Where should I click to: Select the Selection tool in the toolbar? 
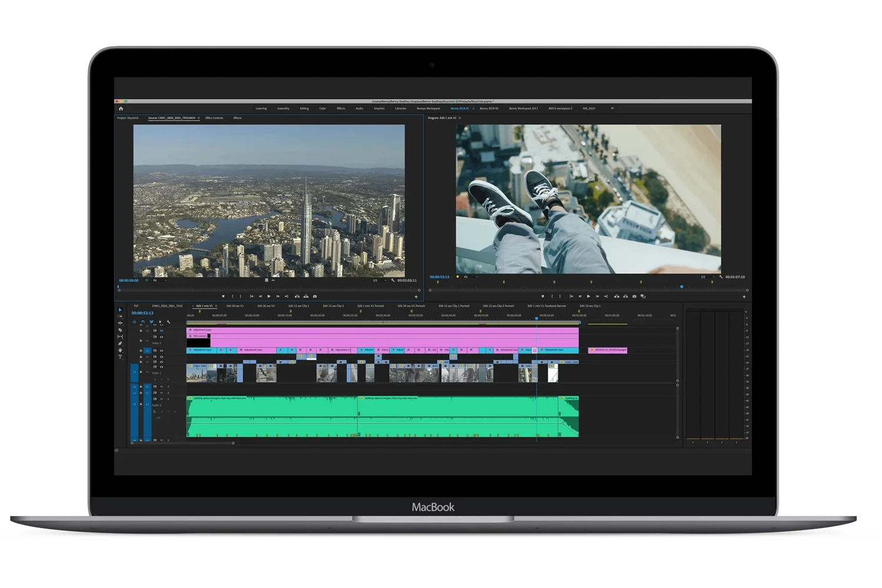[120, 310]
